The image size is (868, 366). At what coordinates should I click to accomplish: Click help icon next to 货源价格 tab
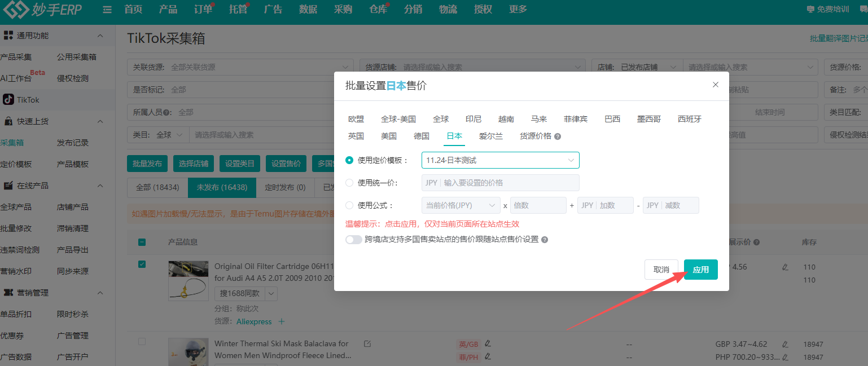558,136
